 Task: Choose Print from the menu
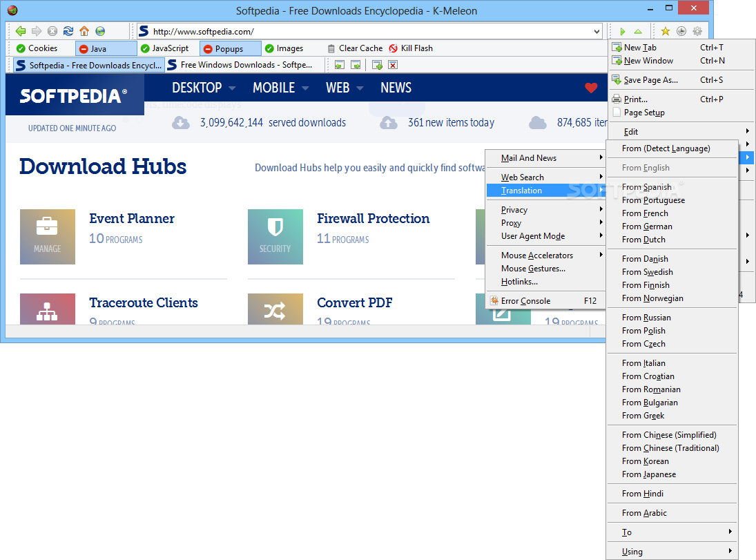pos(681,99)
